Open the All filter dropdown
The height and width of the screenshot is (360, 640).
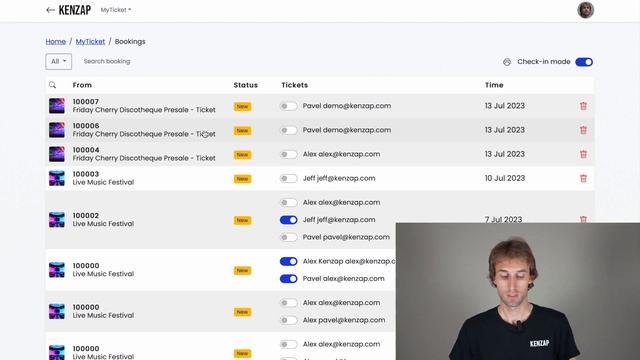pyautogui.click(x=59, y=61)
